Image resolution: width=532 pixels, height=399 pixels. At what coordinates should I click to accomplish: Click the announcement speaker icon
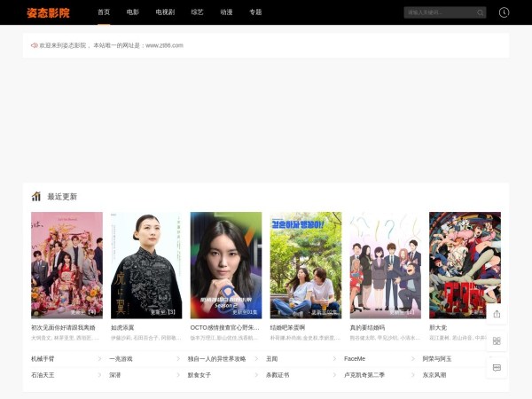click(35, 45)
